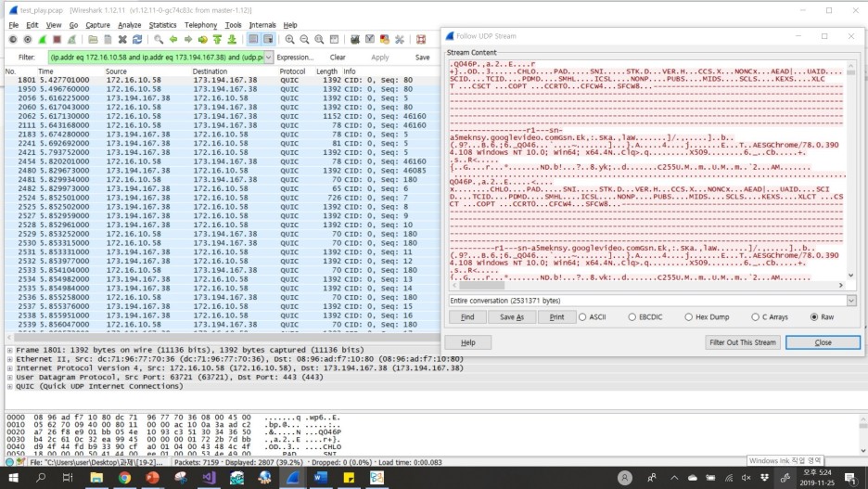Click expert info status icon in status bar
868x489 pixels.
9,462
